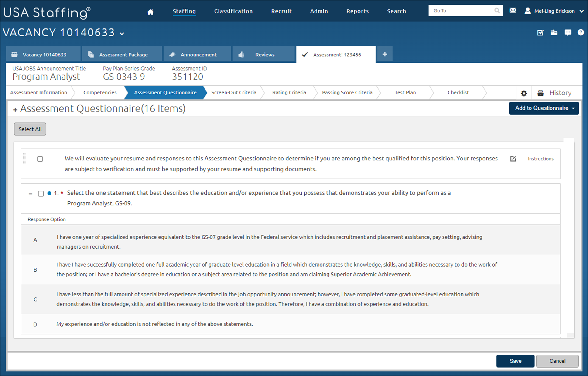Open the open-envelope notifications icon

[554, 32]
